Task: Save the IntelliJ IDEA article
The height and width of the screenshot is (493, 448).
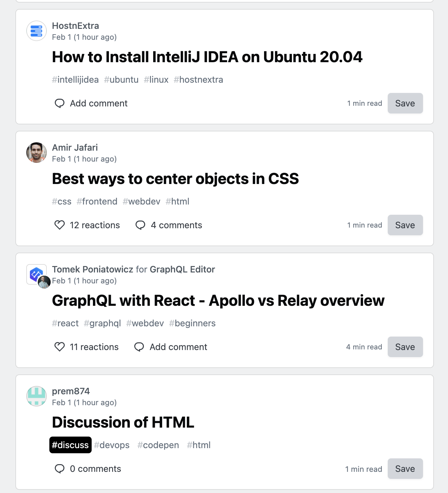Action: (405, 103)
